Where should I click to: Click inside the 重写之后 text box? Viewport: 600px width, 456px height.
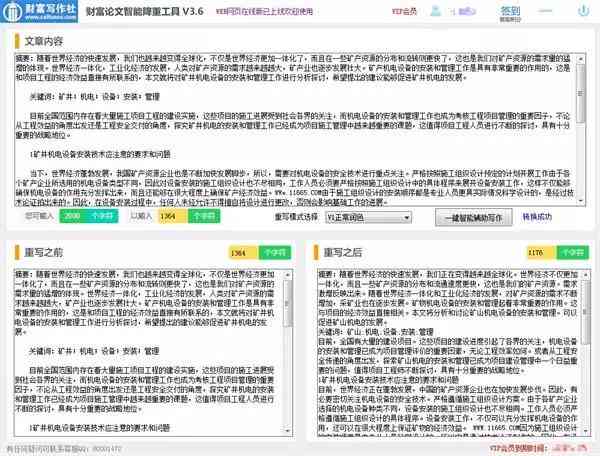coord(450,353)
